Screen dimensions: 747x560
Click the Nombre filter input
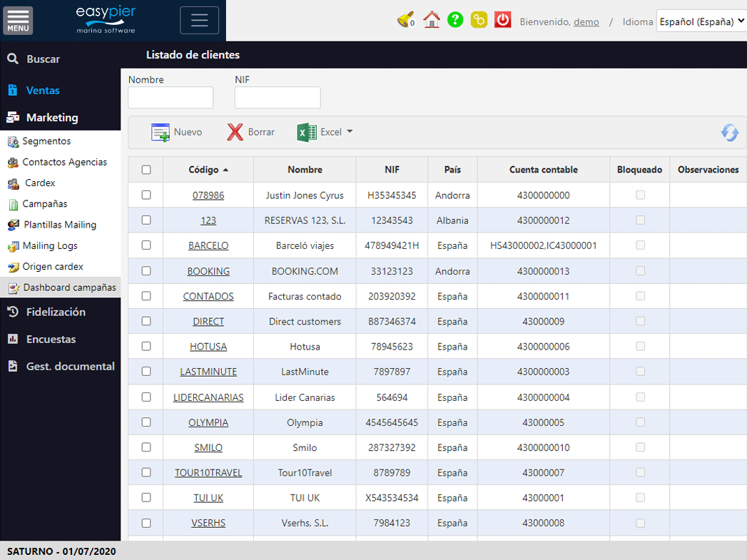[171, 98]
